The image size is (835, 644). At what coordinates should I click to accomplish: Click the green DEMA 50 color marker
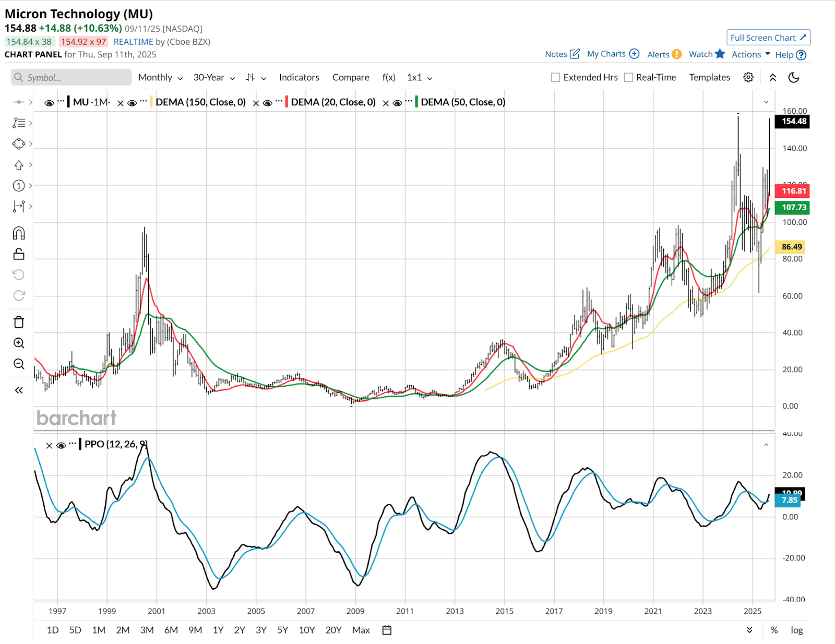[x=416, y=102]
